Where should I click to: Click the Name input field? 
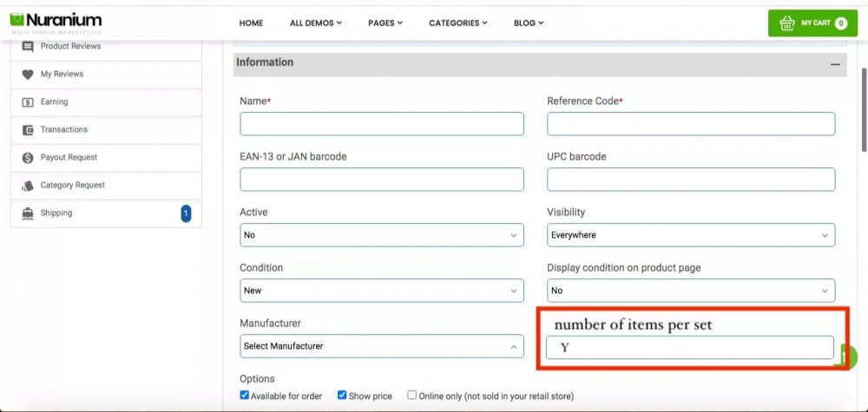point(382,124)
